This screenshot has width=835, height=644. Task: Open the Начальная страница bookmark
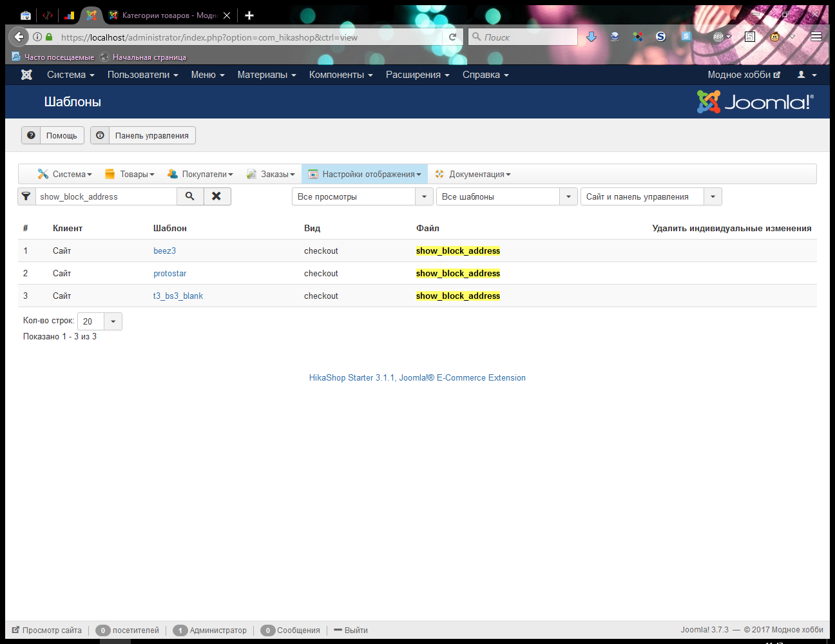pyautogui.click(x=143, y=57)
